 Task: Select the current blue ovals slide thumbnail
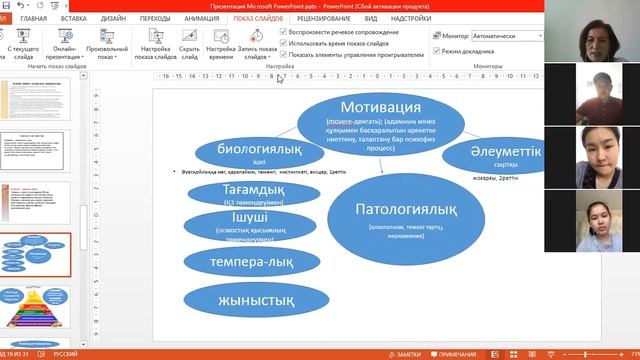35,255
